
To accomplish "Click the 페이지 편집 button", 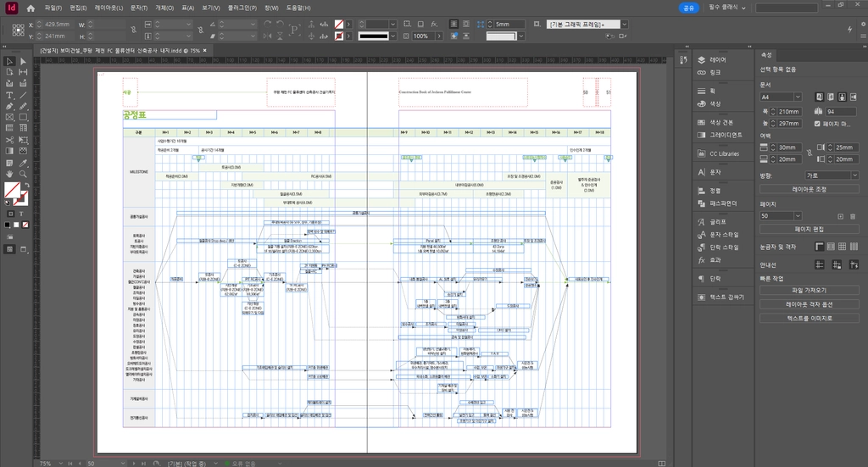I will [809, 229].
